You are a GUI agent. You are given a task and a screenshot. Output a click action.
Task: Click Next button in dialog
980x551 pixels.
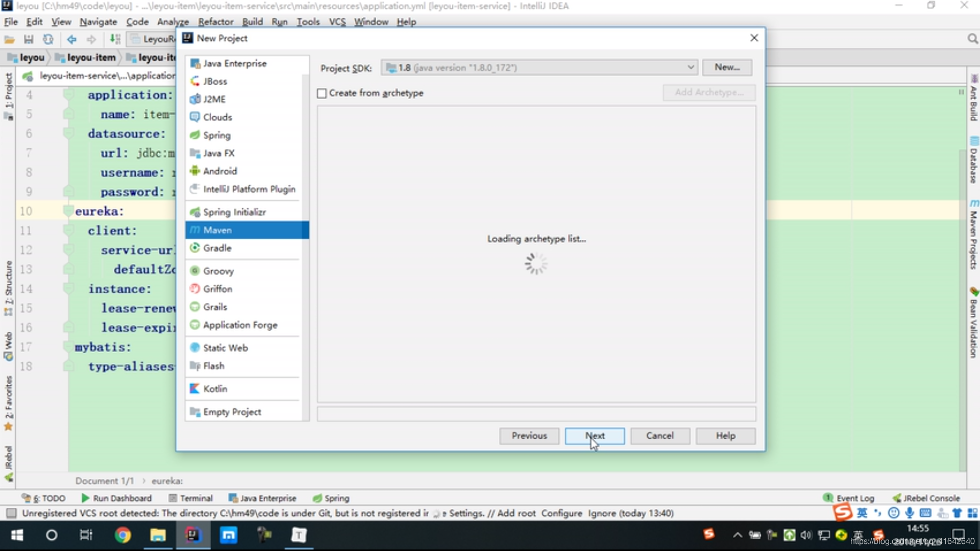(595, 436)
